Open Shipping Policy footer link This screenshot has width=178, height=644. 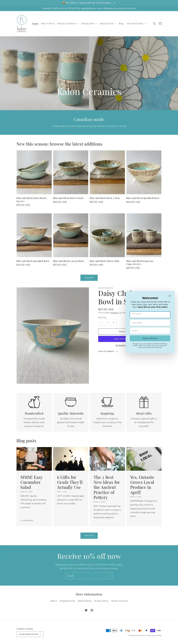[x=67, y=601]
